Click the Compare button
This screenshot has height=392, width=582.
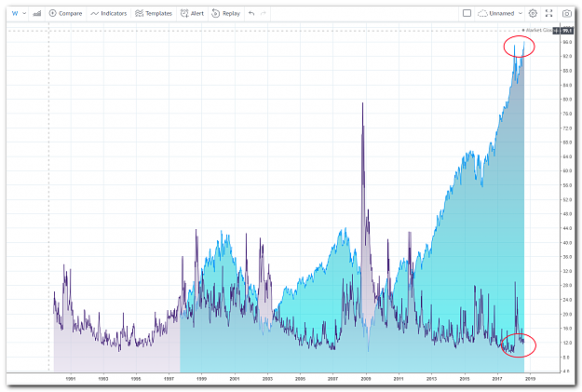pos(65,13)
